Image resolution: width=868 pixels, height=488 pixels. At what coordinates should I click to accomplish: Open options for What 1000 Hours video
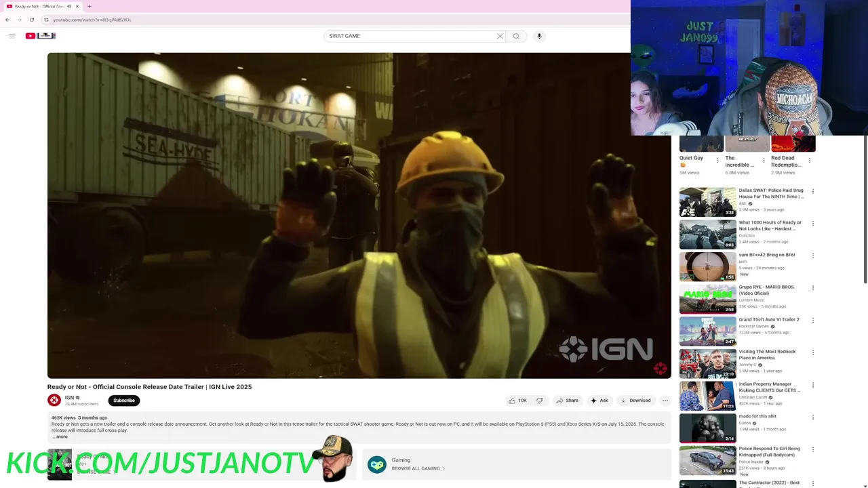[813, 223]
